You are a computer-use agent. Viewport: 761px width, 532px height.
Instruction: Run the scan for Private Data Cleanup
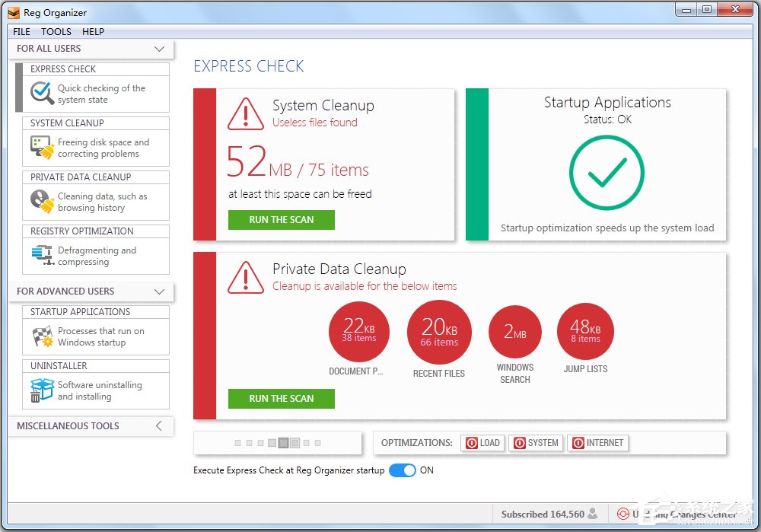point(282,399)
